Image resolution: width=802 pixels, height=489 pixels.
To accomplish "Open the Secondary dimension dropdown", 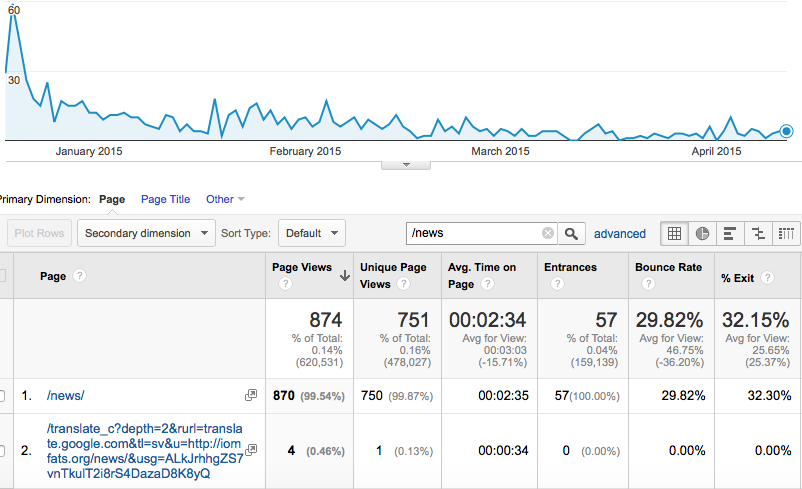I will pyautogui.click(x=147, y=233).
